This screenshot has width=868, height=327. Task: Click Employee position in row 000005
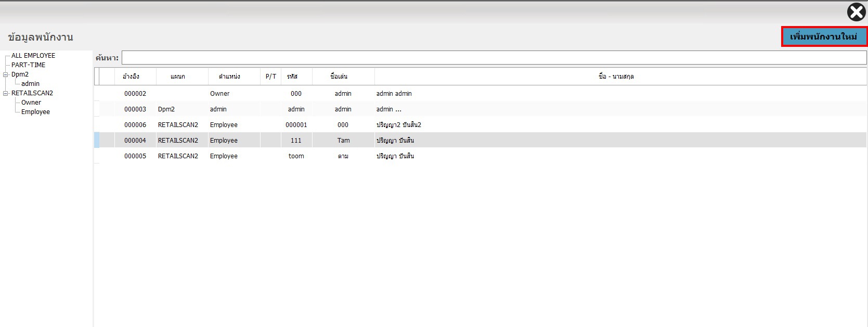click(x=234, y=156)
